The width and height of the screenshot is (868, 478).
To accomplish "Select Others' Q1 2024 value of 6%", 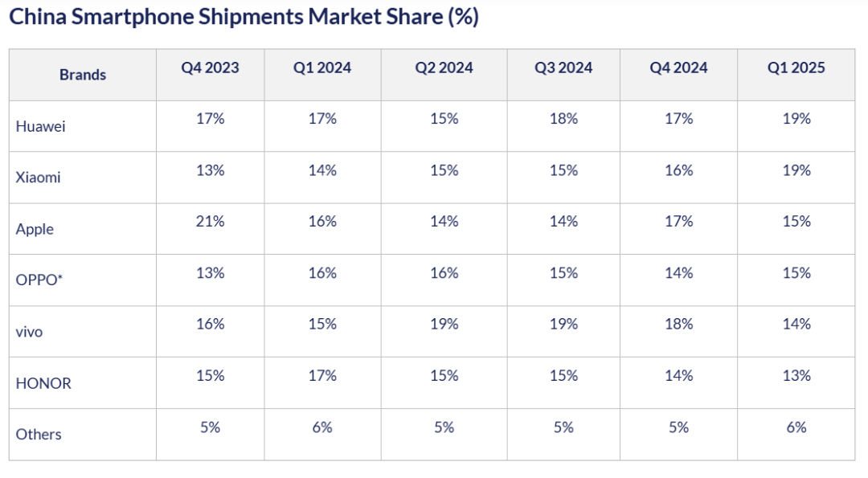I will pos(322,427).
